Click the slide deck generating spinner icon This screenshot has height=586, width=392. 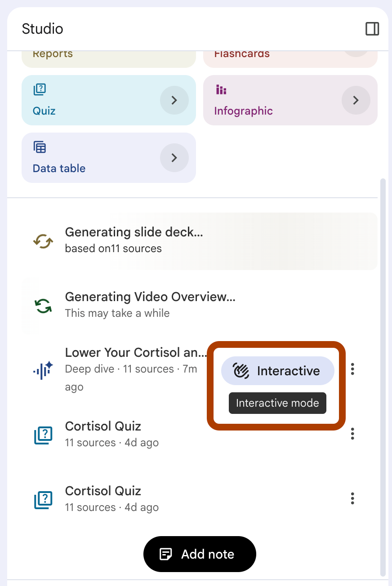[43, 241]
